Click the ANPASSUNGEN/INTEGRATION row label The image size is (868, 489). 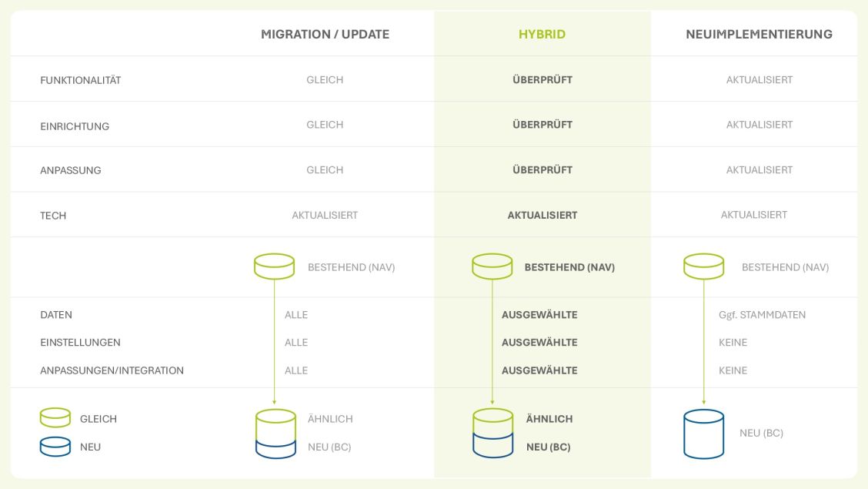[112, 370]
